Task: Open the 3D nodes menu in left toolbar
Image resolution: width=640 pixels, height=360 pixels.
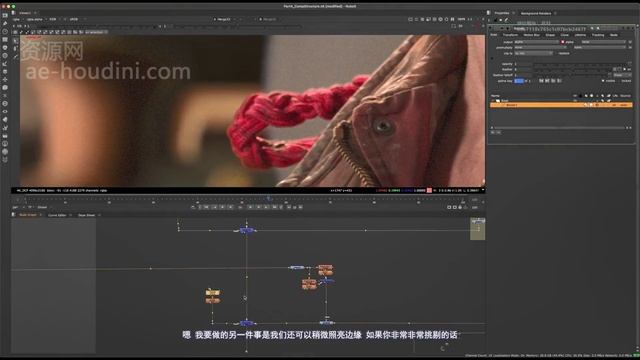Action: [x=5, y=87]
